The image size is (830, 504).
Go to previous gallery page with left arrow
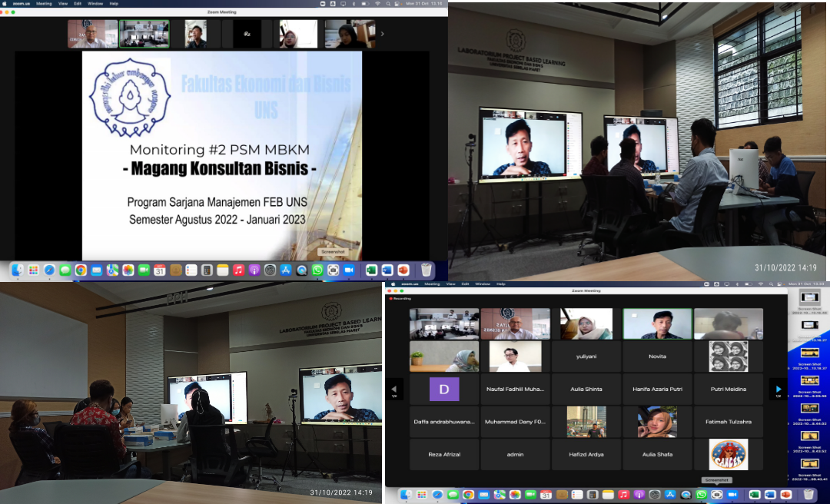pyautogui.click(x=393, y=389)
